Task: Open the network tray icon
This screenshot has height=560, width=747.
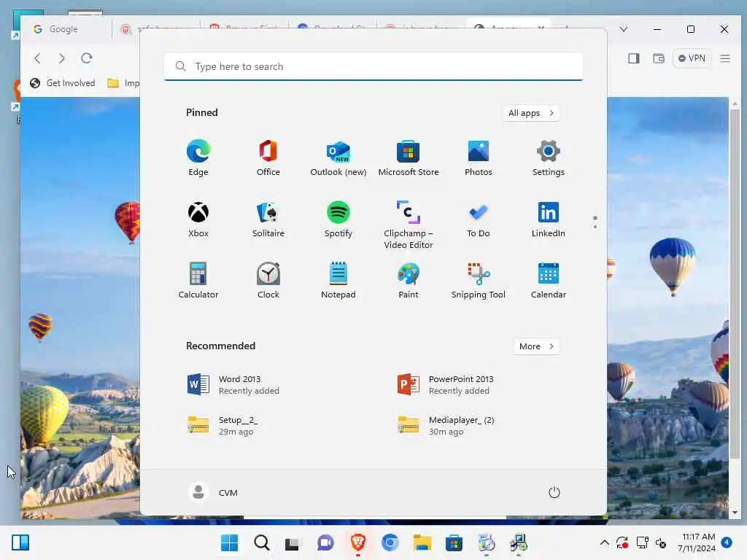Action: point(642,542)
